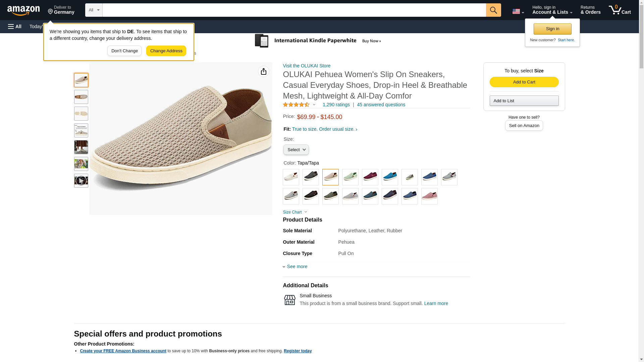Click the Deliver to Germany location icon
This screenshot has height=362, width=644.
click(x=51, y=12)
